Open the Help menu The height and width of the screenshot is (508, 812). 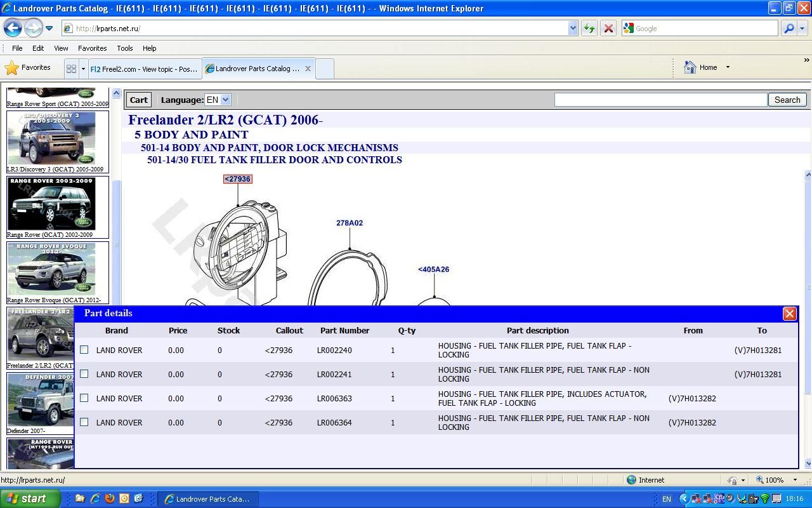click(149, 48)
